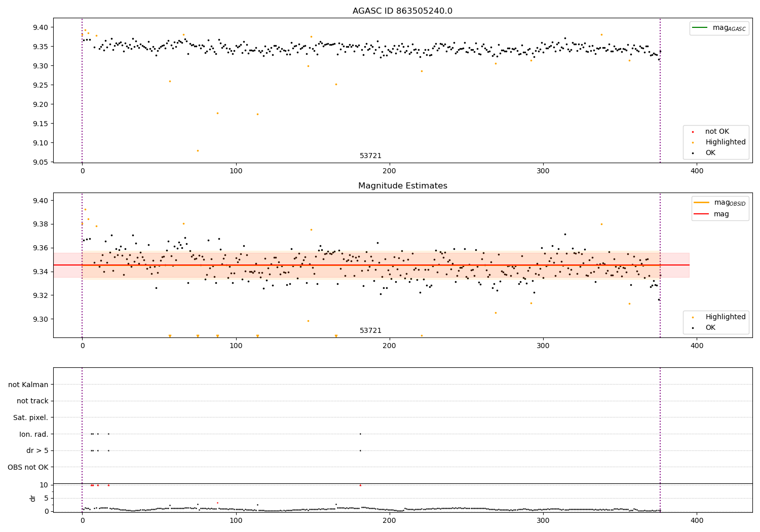
Task: Click the "Ion. rad." axis label
Action: pos(34,435)
